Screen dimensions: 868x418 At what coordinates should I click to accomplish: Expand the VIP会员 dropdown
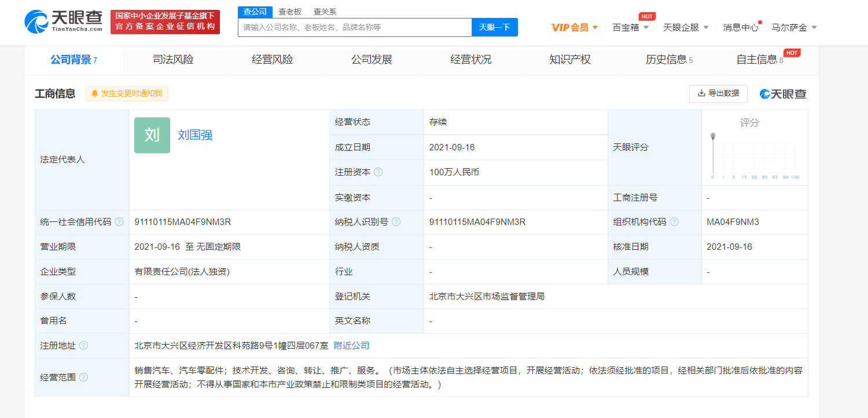pyautogui.click(x=575, y=27)
